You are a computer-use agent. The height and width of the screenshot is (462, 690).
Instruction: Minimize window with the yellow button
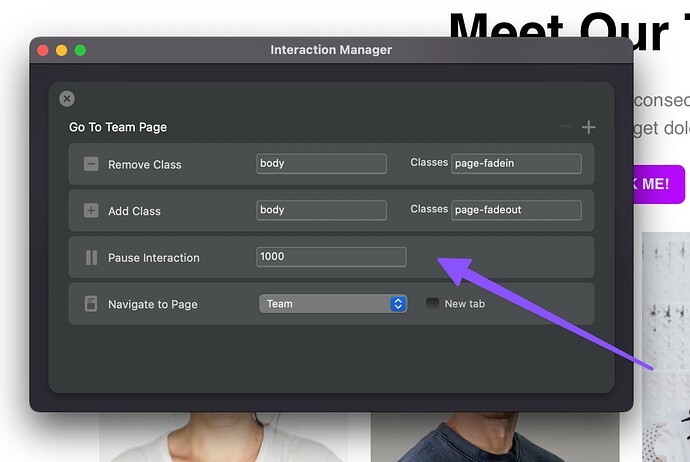[61, 50]
